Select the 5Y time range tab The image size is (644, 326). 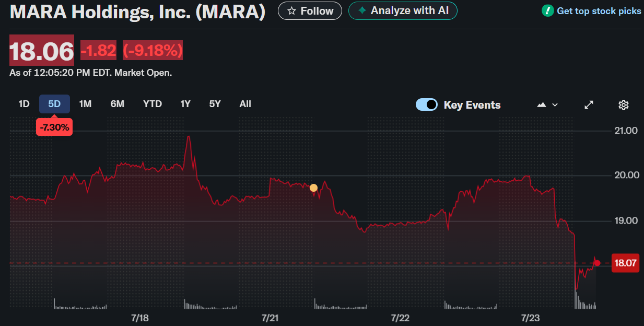215,104
